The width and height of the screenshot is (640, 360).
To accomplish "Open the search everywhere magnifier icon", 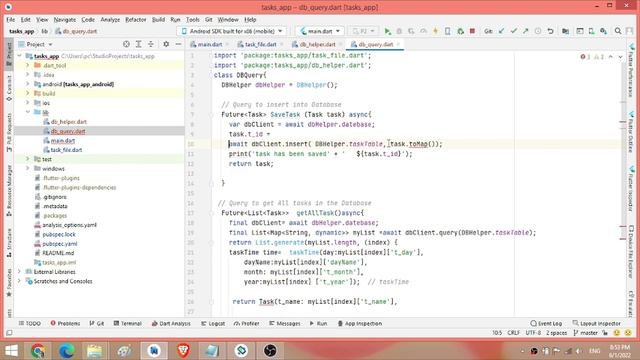I will click(x=618, y=31).
